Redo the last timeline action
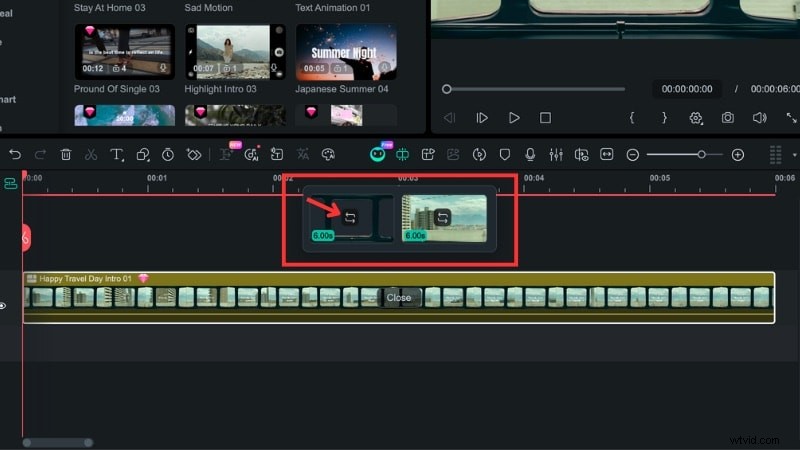This screenshot has height=450, width=800. pyautogui.click(x=40, y=154)
